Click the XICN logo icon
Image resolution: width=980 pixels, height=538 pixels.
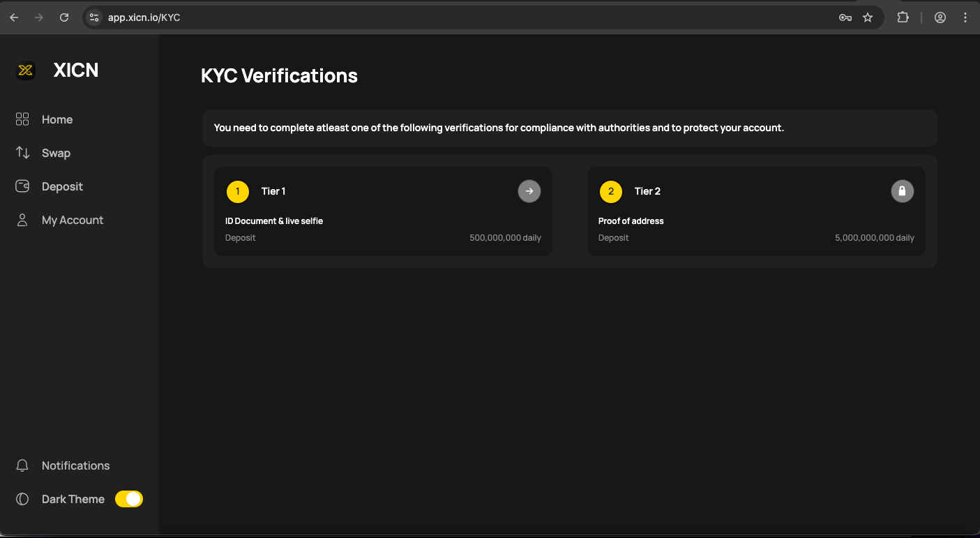click(x=25, y=70)
